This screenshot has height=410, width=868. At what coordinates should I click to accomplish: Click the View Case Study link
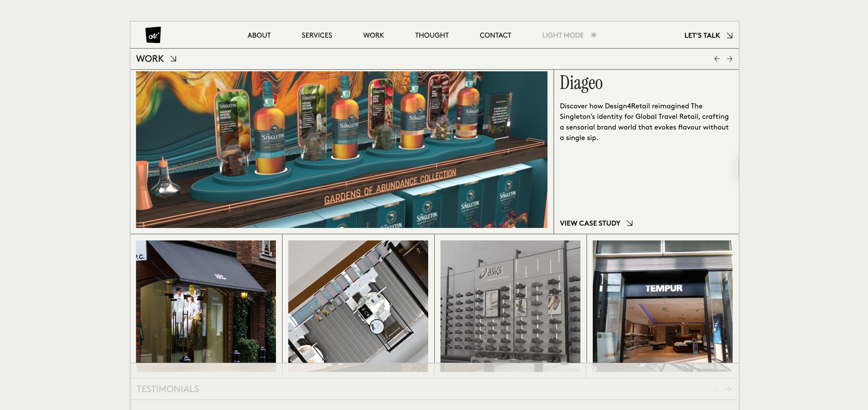590,223
